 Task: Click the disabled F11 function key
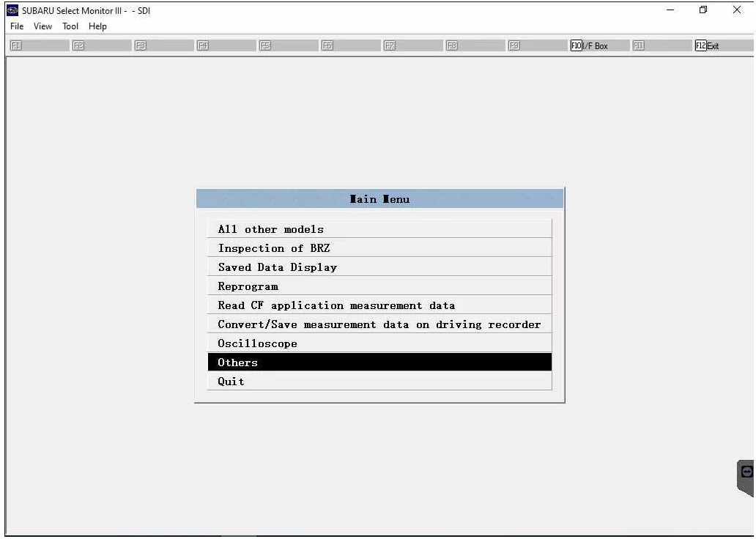[661, 46]
